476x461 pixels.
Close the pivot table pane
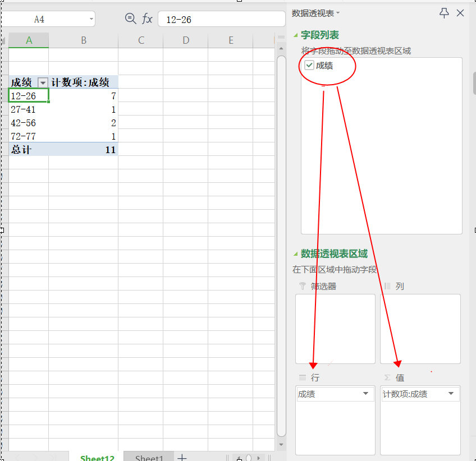click(460, 13)
